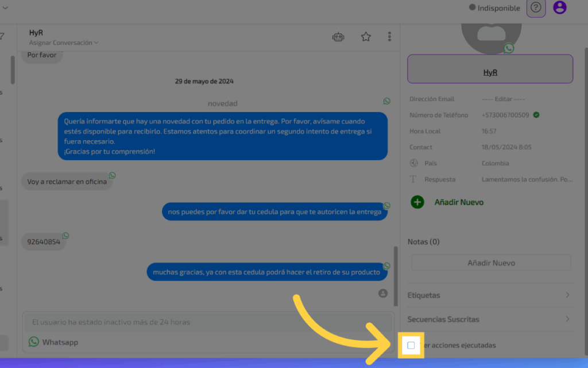This screenshot has height=368, width=588.
Task: Enable the Ver acciones ejecutadas checkbox
Action: 411,345
